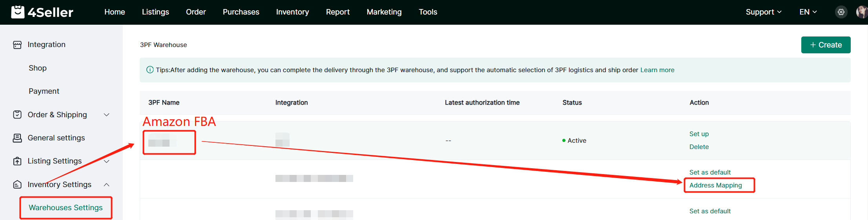Viewport: 868px width, 220px height.
Task: Open the EN language dropdown
Action: (808, 12)
